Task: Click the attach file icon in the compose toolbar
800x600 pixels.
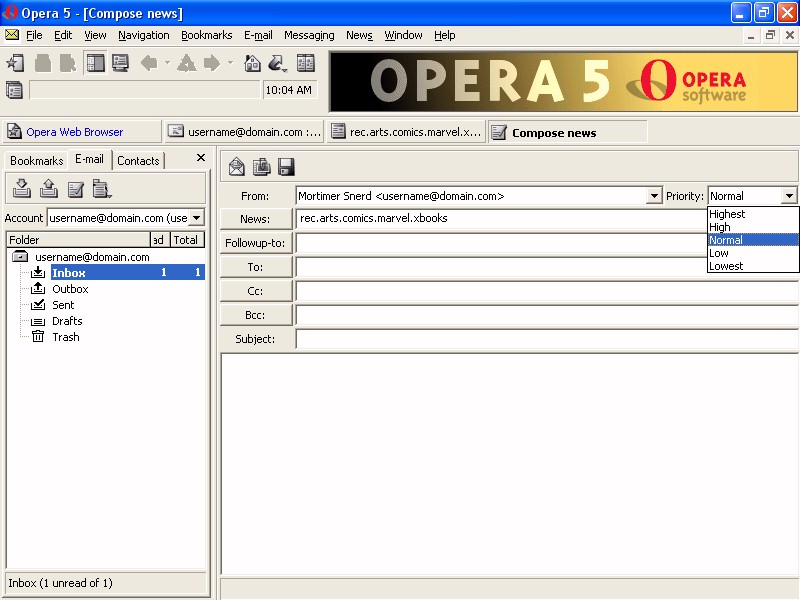Action: coord(262,167)
